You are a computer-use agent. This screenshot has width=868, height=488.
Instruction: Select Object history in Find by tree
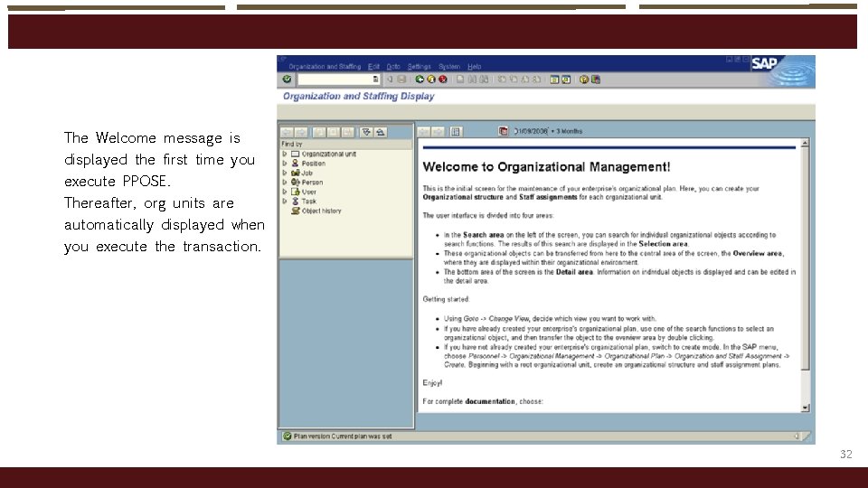click(322, 211)
